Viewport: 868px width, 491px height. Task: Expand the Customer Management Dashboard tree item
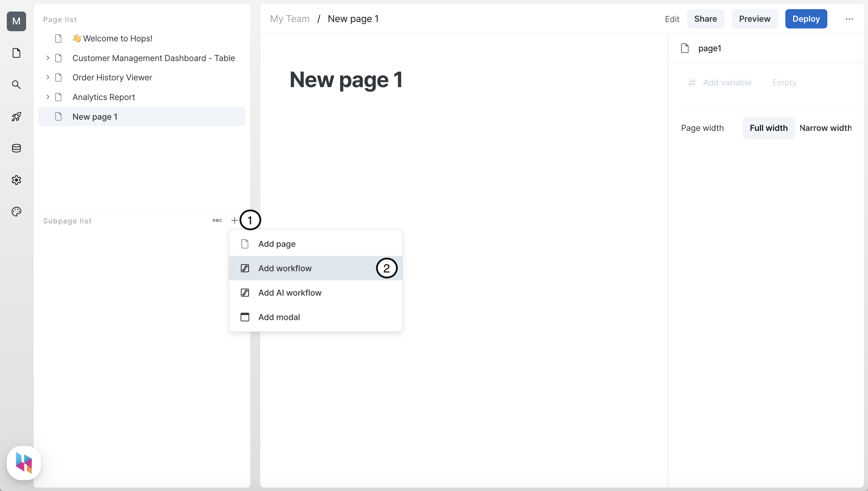pyautogui.click(x=47, y=58)
